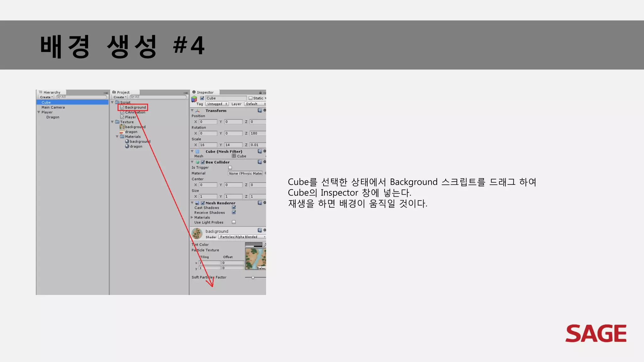Select the Player script file icon
Viewport: 644px width, 362px height.
(122, 117)
